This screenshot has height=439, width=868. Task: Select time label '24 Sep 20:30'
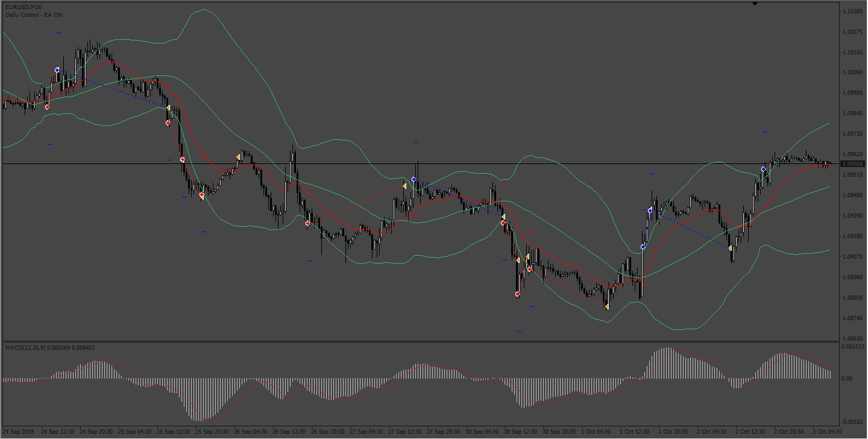point(95,432)
